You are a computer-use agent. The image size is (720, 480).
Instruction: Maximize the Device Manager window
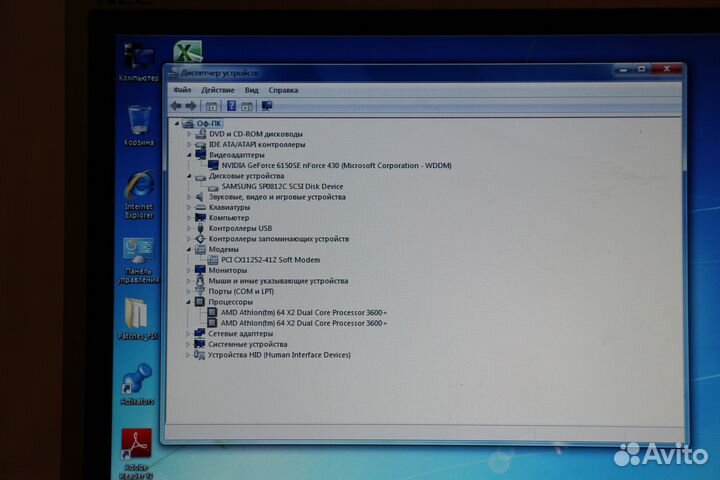(x=641, y=69)
